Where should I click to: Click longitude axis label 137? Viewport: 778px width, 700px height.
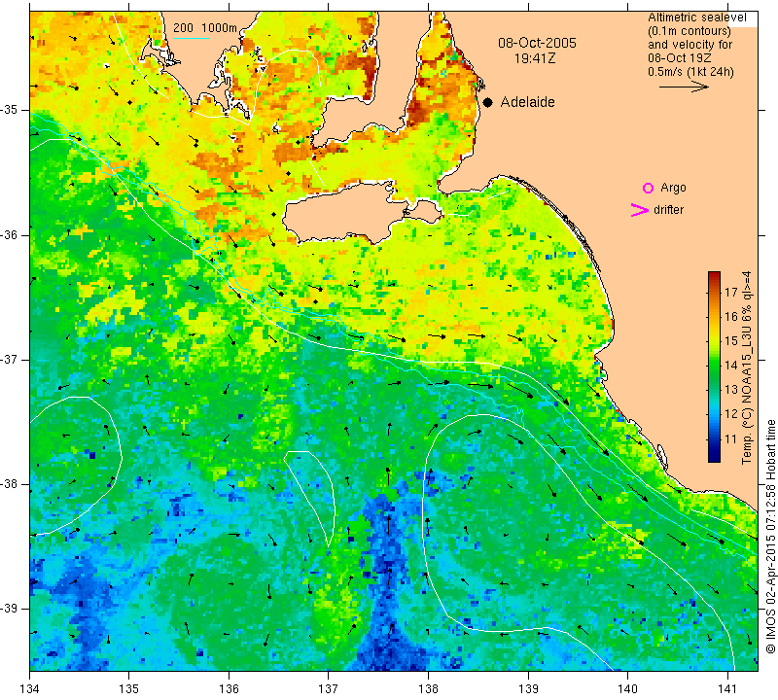point(329,688)
